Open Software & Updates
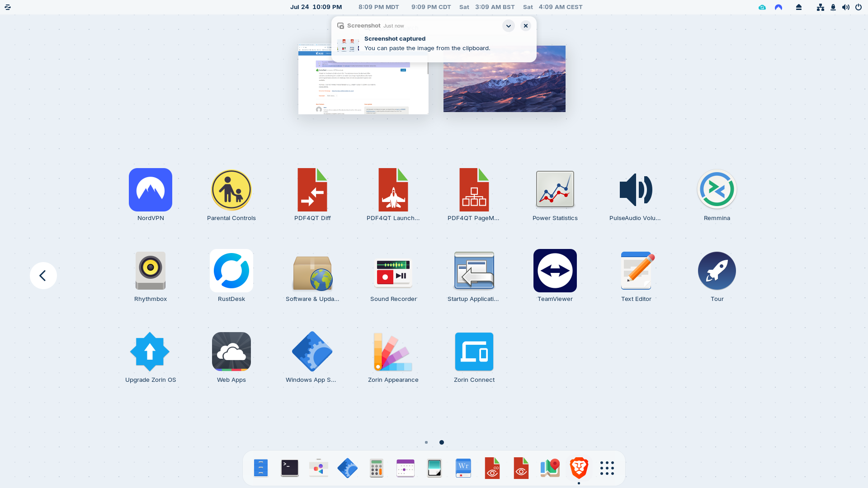This screenshot has width=868, height=488. click(x=312, y=272)
